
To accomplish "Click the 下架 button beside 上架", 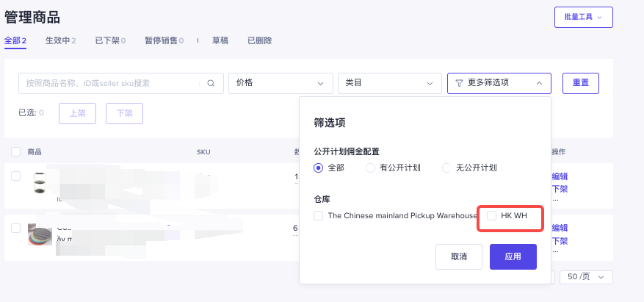I will coord(124,113).
